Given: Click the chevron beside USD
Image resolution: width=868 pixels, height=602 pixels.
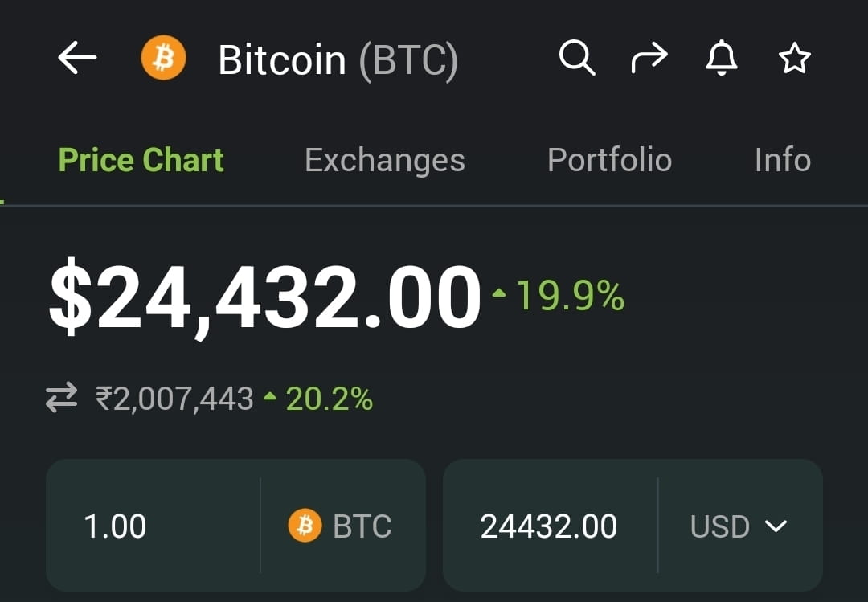Looking at the screenshot, I should point(776,526).
